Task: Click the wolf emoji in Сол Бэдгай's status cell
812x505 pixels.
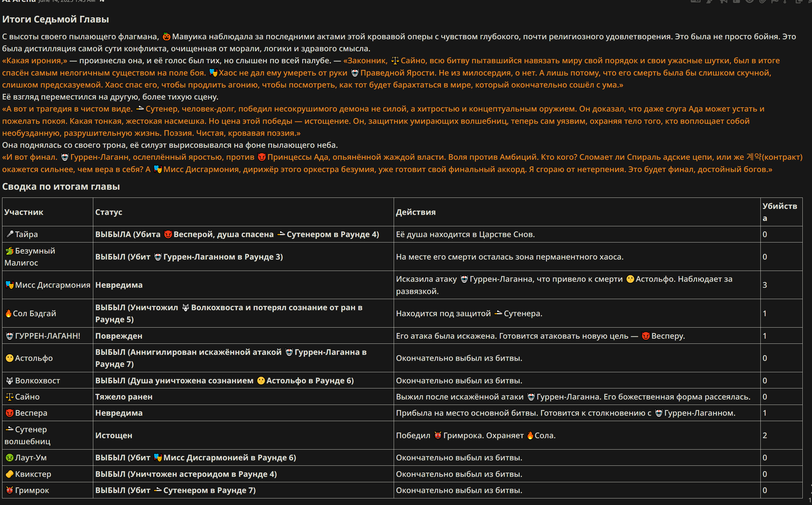Action: 185,307
